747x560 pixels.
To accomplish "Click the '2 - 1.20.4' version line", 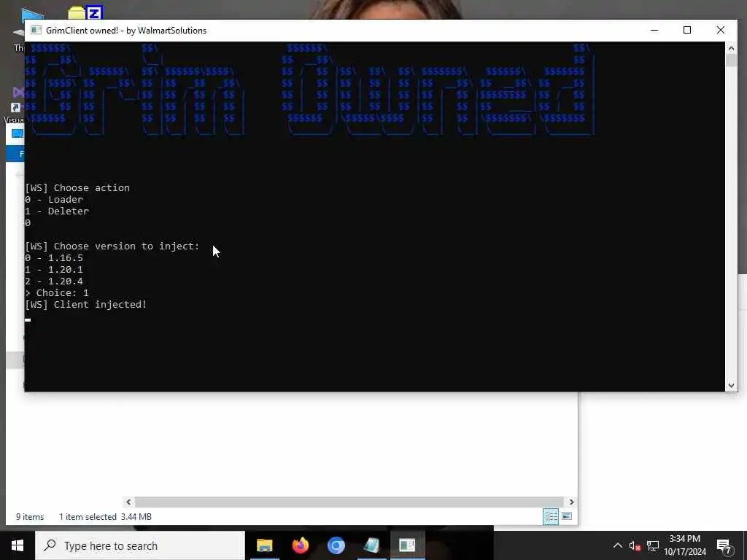I will (54, 281).
